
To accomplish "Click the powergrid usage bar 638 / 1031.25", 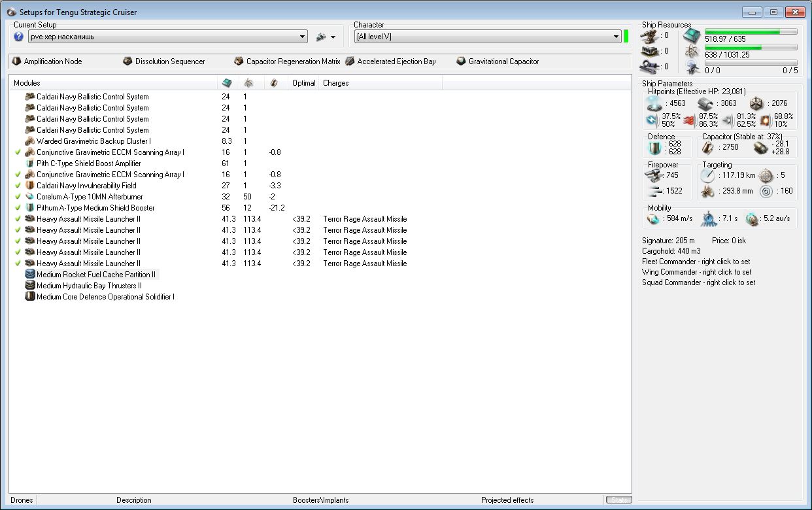I will pyautogui.click(x=751, y=47).
